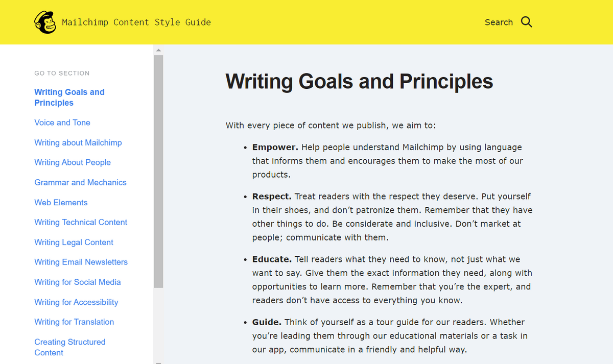This screenshot has height=364, width=613.
Task: Go to Writing about Mailchimp section
Action: (x=78, y=142)
